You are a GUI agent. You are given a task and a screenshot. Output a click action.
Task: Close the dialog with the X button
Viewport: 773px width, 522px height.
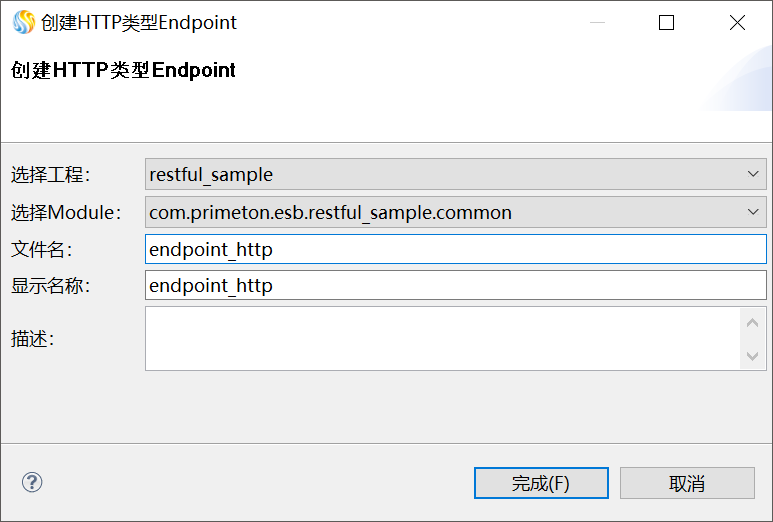[x=737, y=22]
